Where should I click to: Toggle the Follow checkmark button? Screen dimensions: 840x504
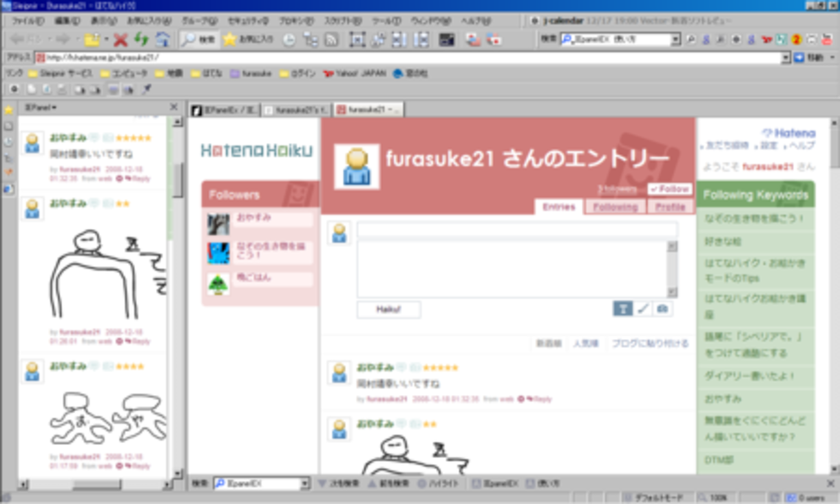coord(669,189)
